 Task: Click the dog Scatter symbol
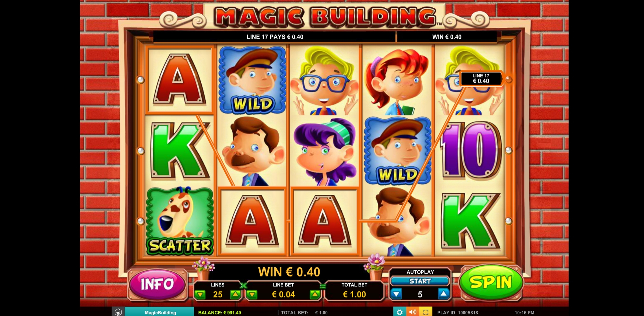tap(179, 221)
